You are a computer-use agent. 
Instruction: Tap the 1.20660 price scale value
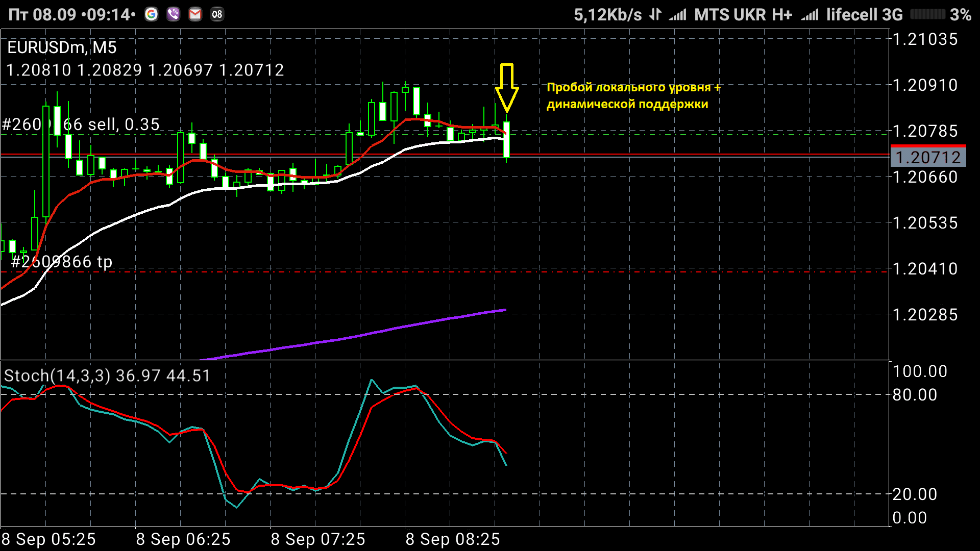pyautogui.click(x=925, y=177)
